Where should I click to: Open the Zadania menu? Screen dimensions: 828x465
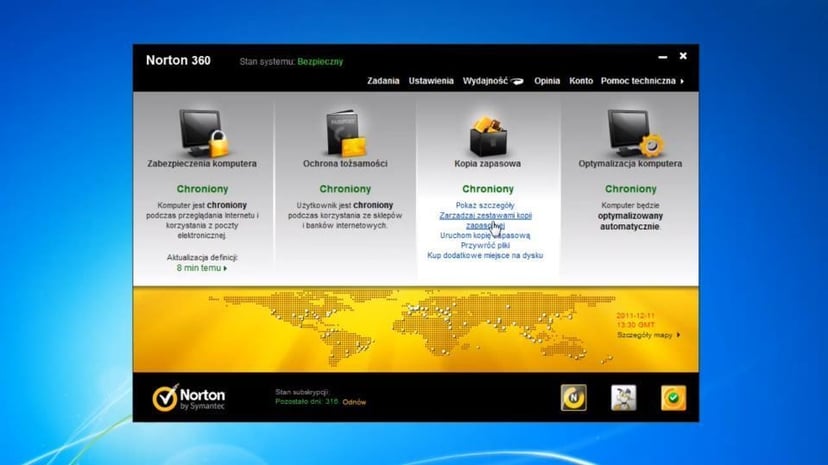383,81
